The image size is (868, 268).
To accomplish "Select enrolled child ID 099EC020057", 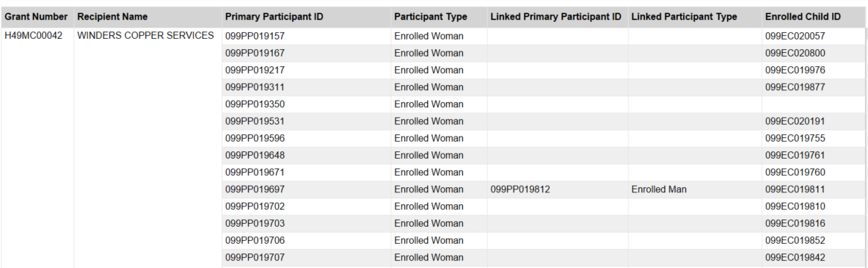I will [x=795, y=37].
